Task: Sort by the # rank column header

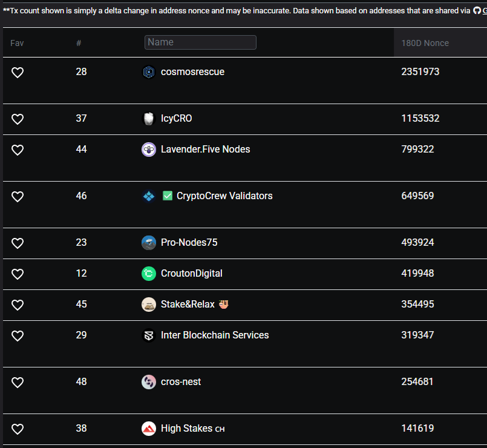Action: 79,43
